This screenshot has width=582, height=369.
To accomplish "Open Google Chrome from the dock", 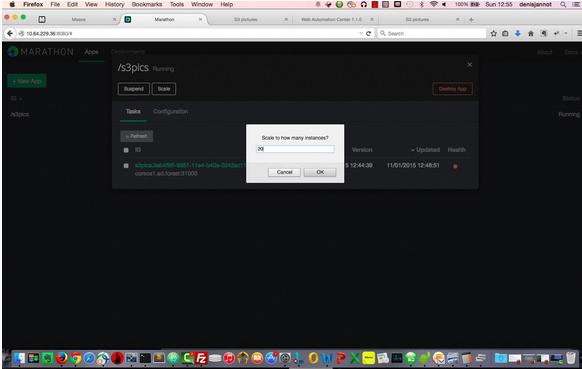I will pyautogui.click(x=76, y=358).
